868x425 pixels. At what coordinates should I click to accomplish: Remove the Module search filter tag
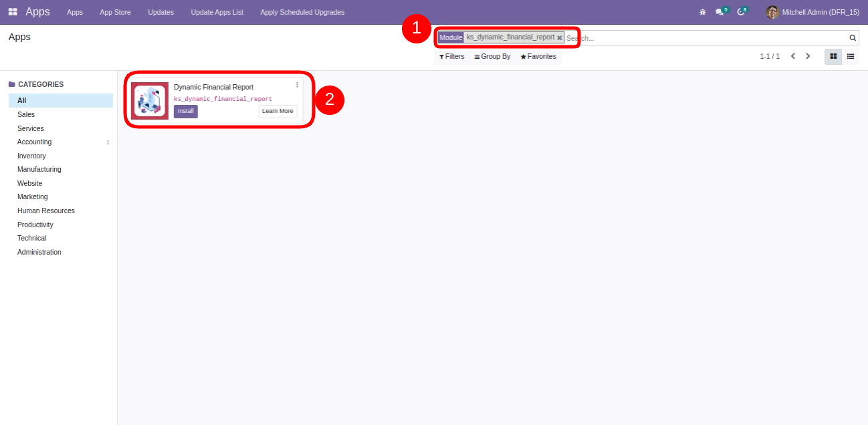pos(560,38)
